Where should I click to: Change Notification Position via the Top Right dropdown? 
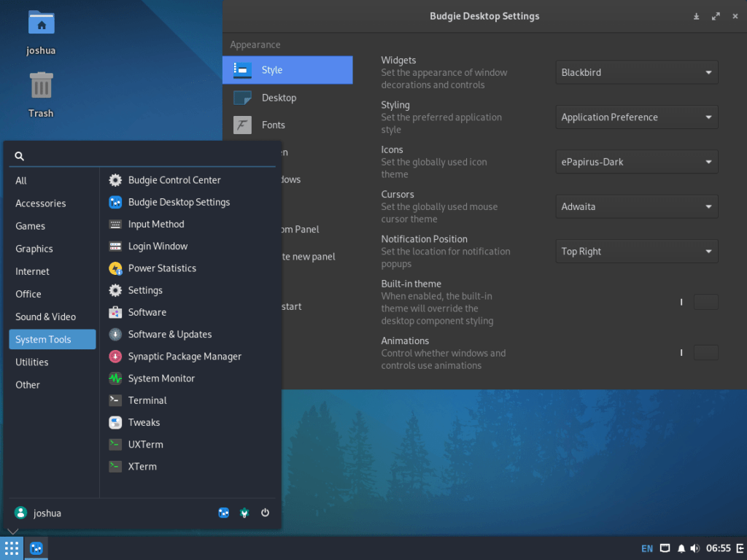click(x=636, y=251)
